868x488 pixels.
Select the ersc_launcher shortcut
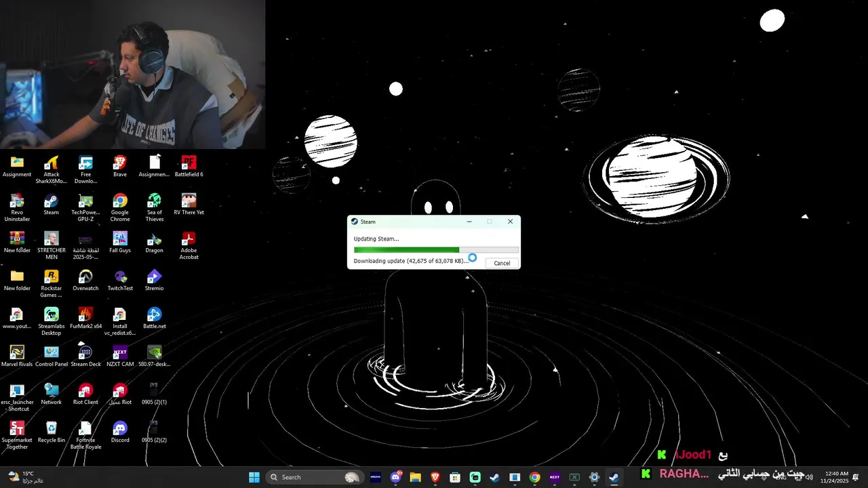point(17,397)
